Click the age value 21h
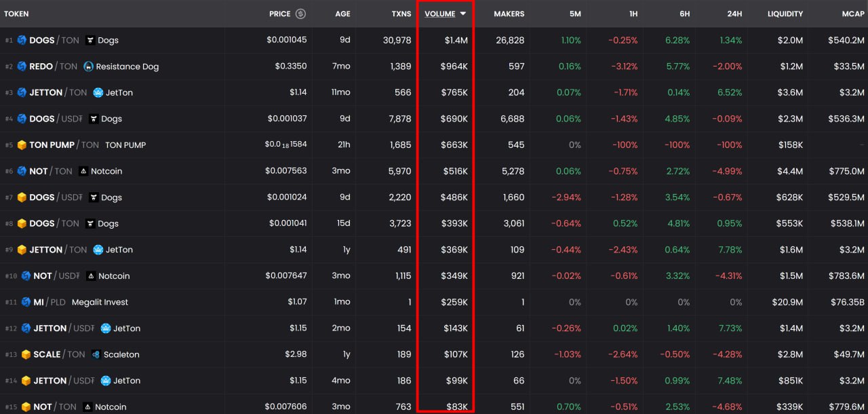The width and height of the screenshot is (868, 414). click(344, 145)
